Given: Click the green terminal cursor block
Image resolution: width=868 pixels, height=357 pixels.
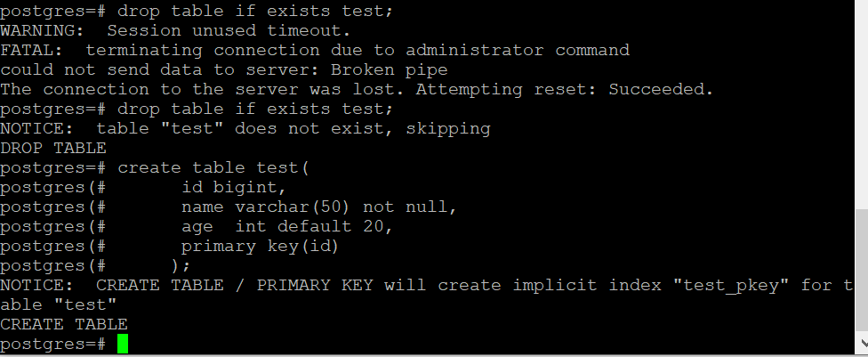Looking at the screenshot, I should (122, 345).
